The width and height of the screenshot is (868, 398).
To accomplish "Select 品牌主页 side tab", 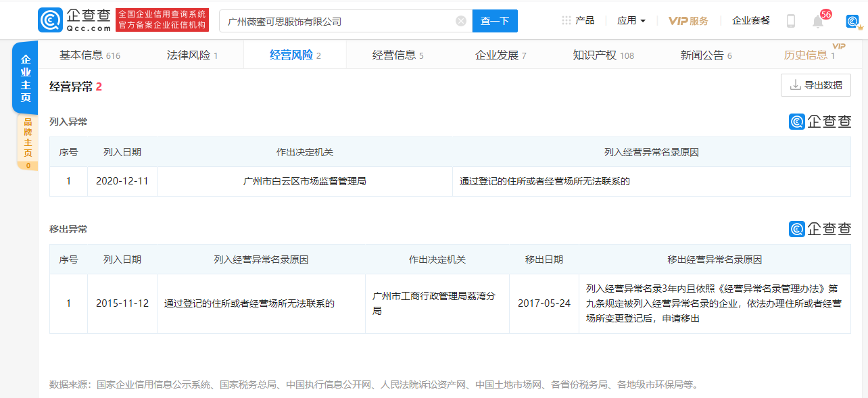I will coord(28,142).
